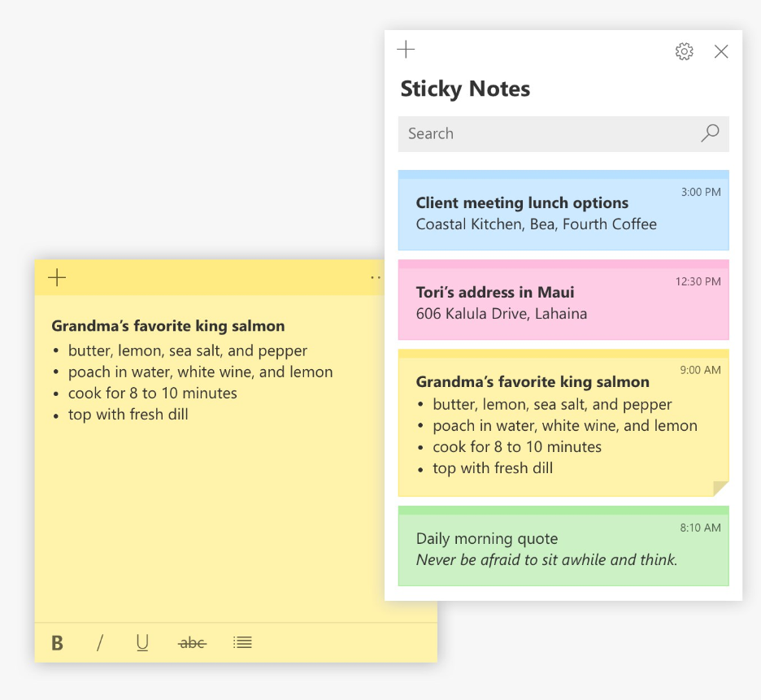Open Grandma's favorite king salmon list card
This screenshot has height=700, width=761.
click(x=563, y=422)
